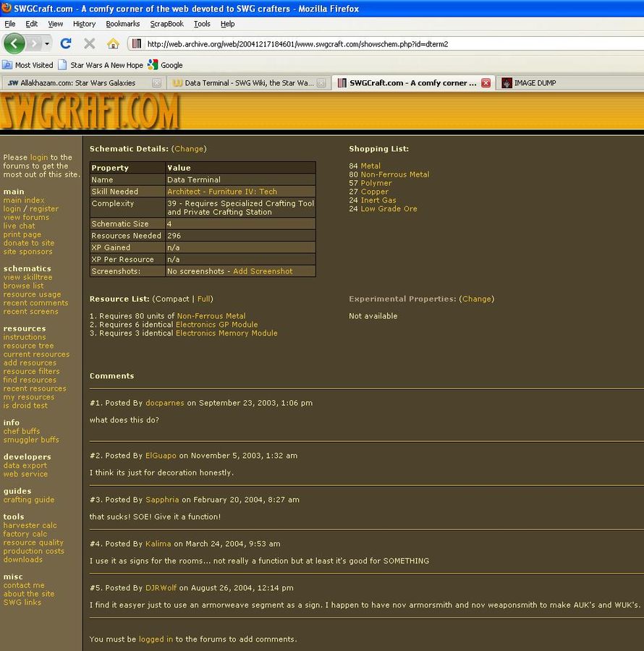
Task: Open the Bookmarks menu
Action: click(122, 24)
